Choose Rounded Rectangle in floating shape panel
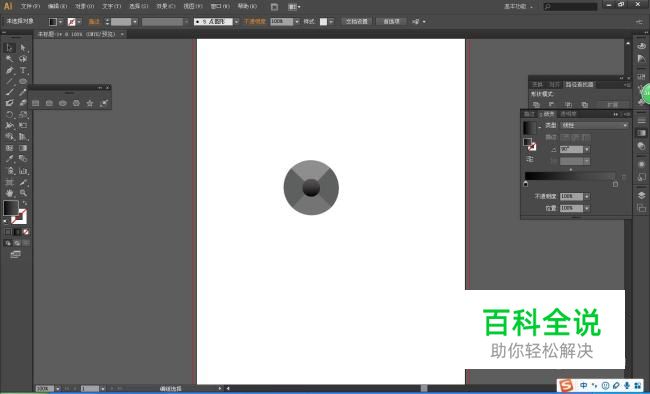Viewport: 650px width, 394px height. [49, 103]
